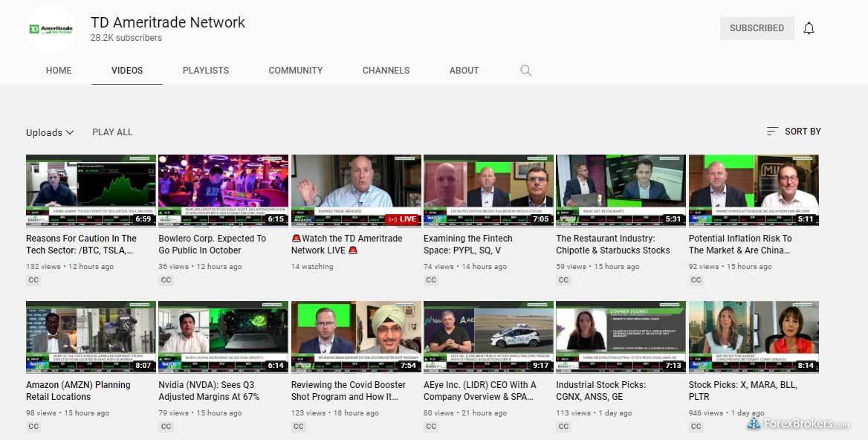868x440 pixels.
Task: Open the Bowlero Corp. Expected To Go Public title
Action: pos(212,244)
